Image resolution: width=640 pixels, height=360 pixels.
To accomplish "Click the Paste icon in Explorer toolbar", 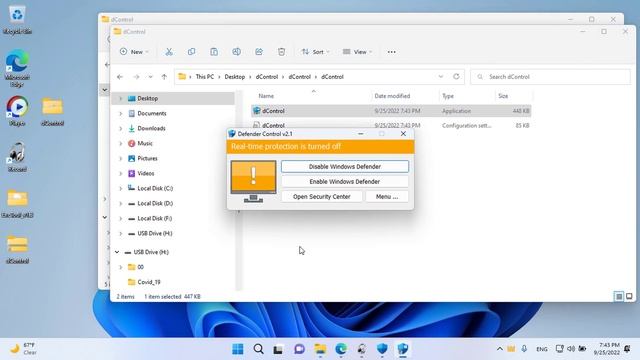I will (x=214, y=52).
